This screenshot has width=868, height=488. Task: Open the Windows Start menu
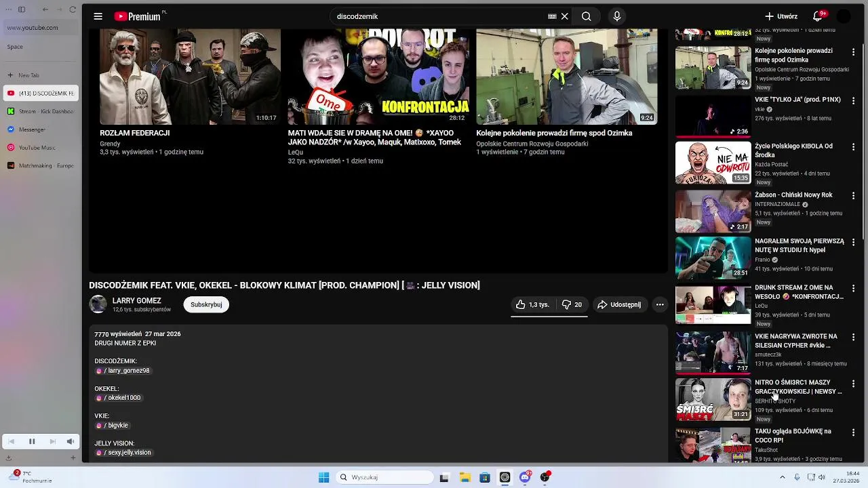coord(324,478)
